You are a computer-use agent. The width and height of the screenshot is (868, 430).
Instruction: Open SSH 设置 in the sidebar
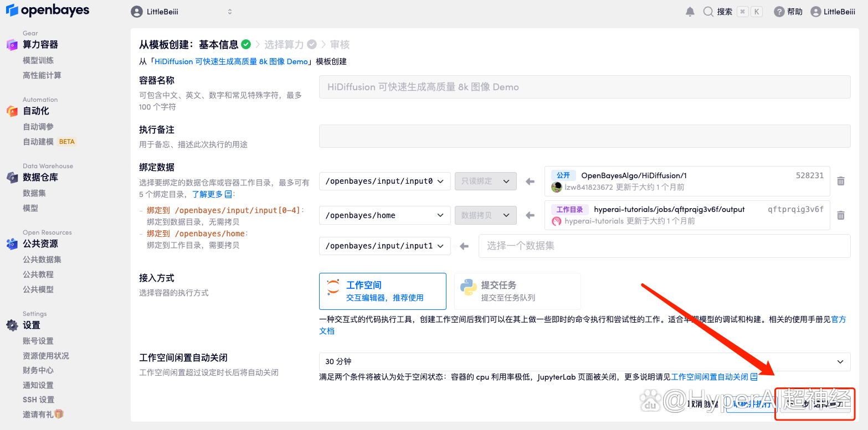coord(39,400)
